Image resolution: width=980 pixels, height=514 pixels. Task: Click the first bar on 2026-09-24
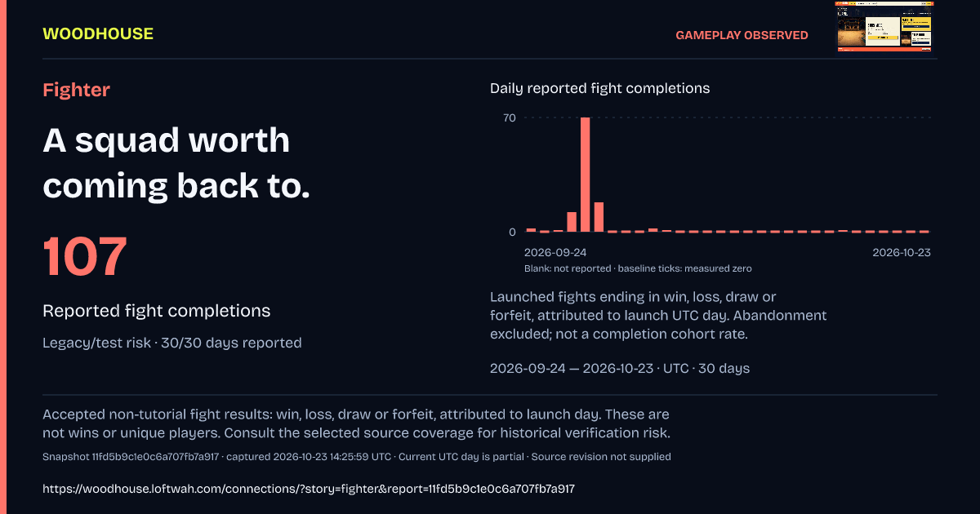531,230
